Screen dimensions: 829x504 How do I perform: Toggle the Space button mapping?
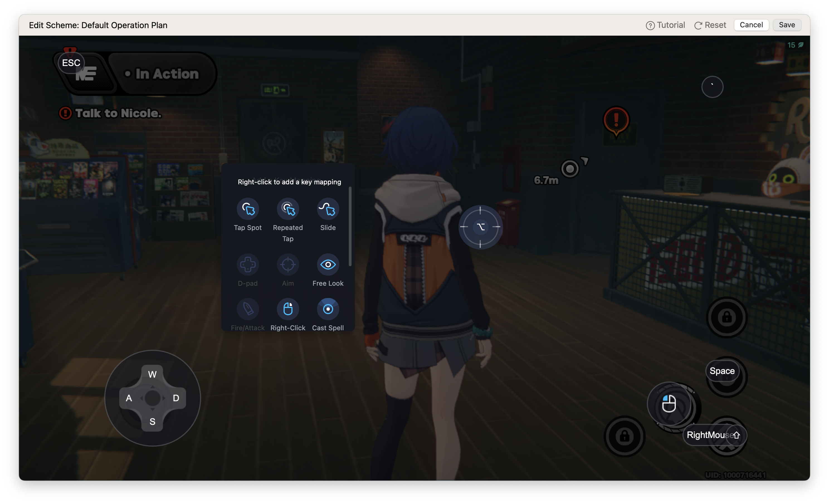point(722,371)
